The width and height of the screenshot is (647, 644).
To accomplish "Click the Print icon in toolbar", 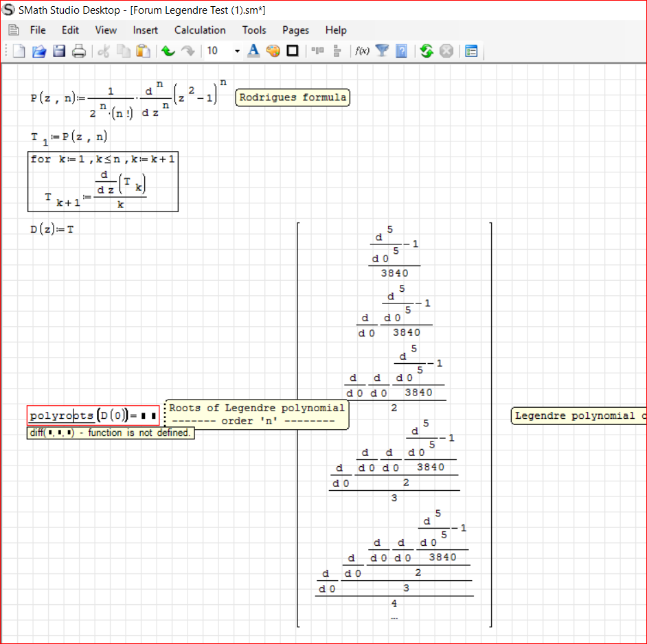I will tap(79, 51).
